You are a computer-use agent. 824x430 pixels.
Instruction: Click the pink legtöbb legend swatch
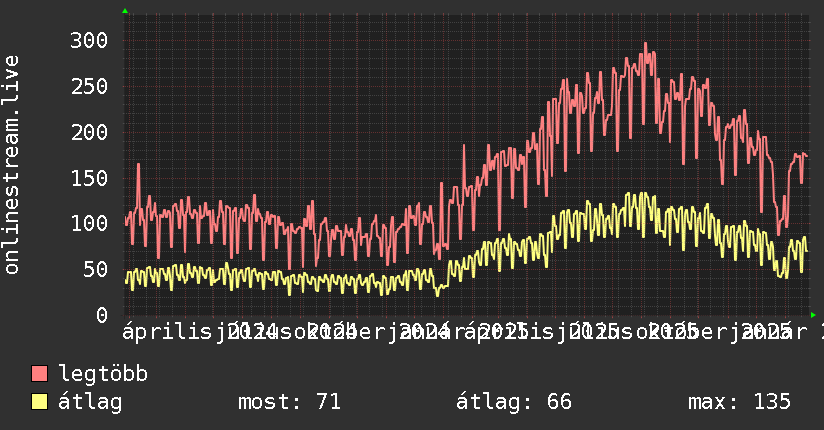point(39,374)
